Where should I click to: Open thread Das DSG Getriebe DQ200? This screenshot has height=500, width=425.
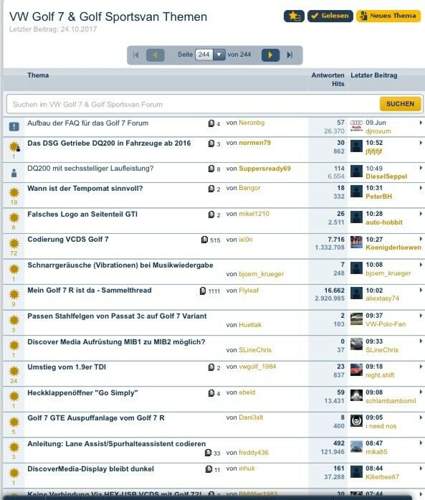[x=109, y=143]
